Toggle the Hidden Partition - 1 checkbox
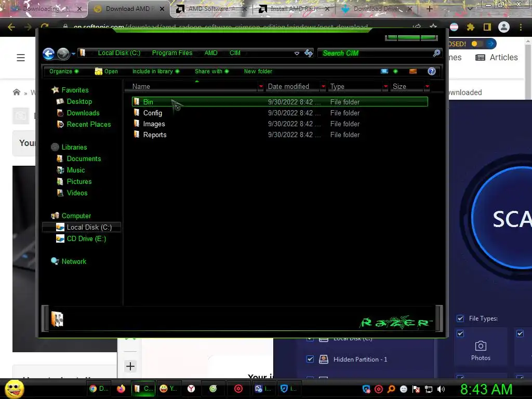 [x=310, y=360]
